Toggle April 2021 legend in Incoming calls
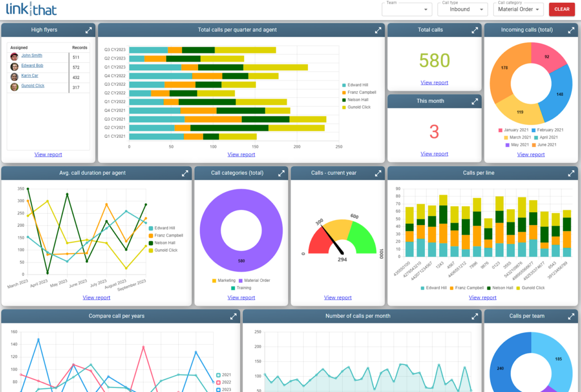Screen dimensions: 581x392 pos(546,137)
